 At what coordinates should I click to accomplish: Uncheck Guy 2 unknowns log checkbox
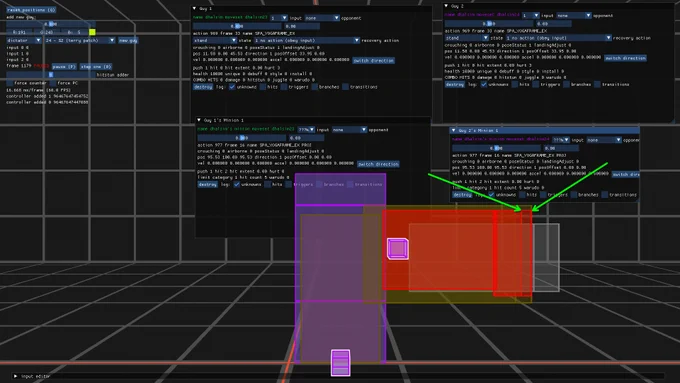click(484, 84)
